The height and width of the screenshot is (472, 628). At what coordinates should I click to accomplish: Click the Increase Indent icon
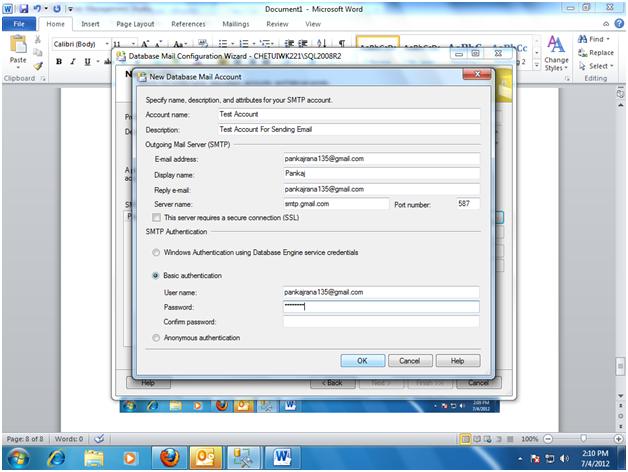[x=303, y=43]
